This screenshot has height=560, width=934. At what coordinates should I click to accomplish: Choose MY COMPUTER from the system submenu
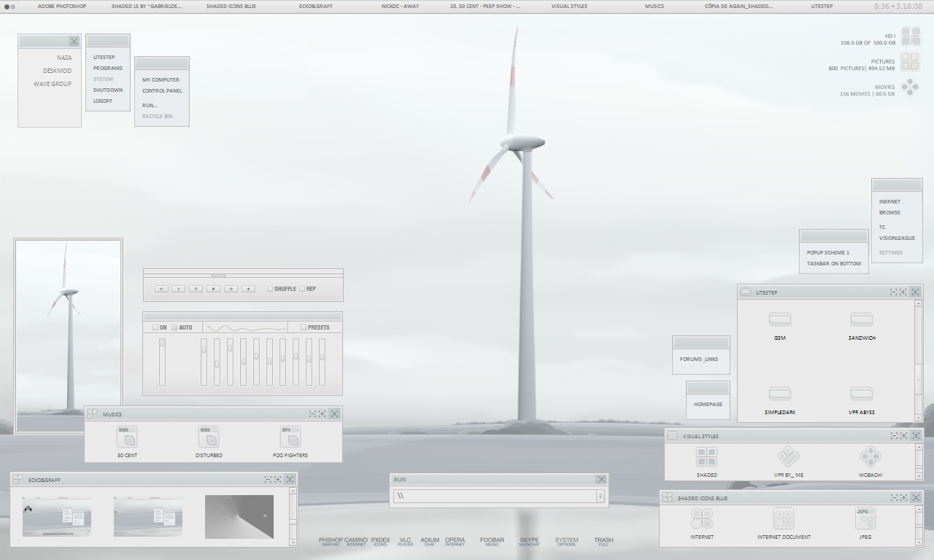tap(161, 79)
